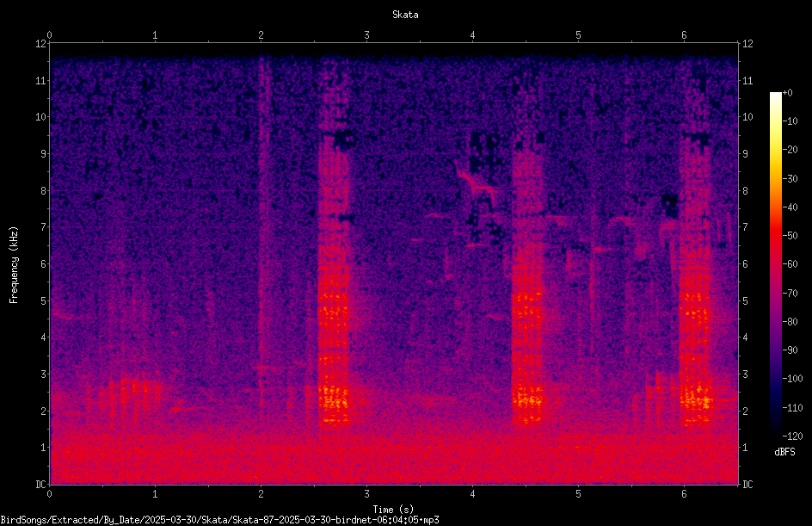
Task: Click "0" on the bottom time axis
Action: (49, 494)
